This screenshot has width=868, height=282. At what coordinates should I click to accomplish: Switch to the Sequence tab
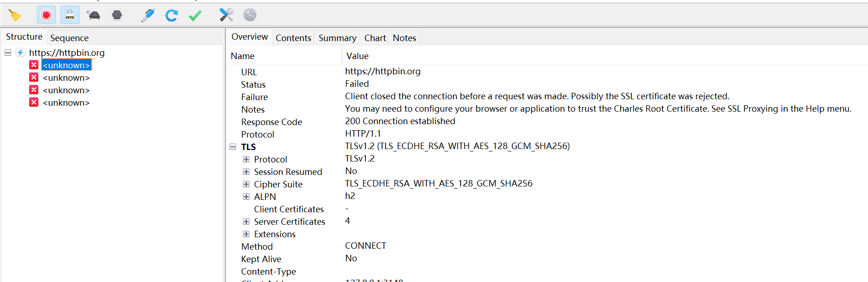pyautogui.click(x=69, y=38)
